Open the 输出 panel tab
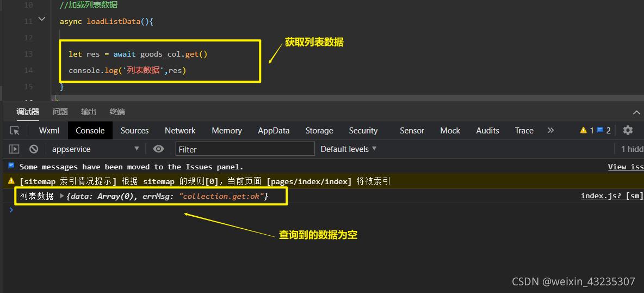This screenshot has height=293, width=644. point(88,112)
